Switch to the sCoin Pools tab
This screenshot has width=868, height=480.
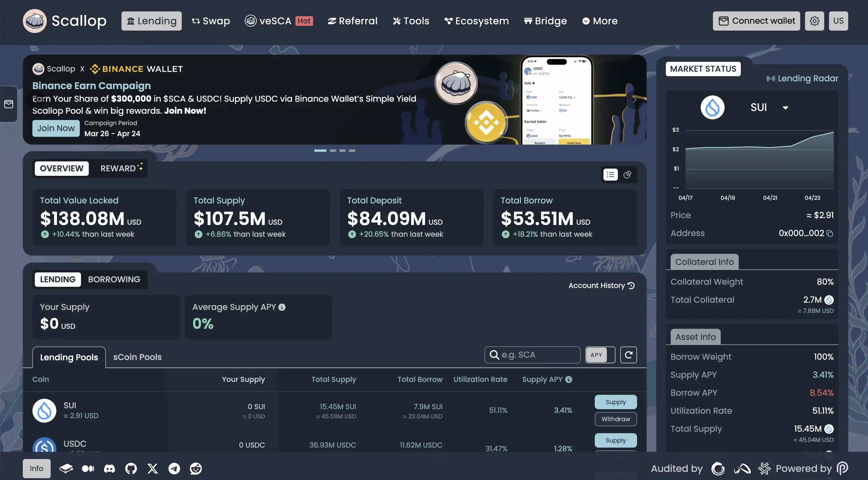pos(137,357)
